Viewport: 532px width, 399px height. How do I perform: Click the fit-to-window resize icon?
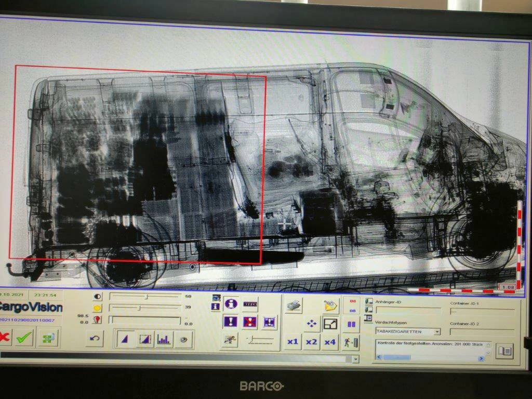(x=330, y=324)
